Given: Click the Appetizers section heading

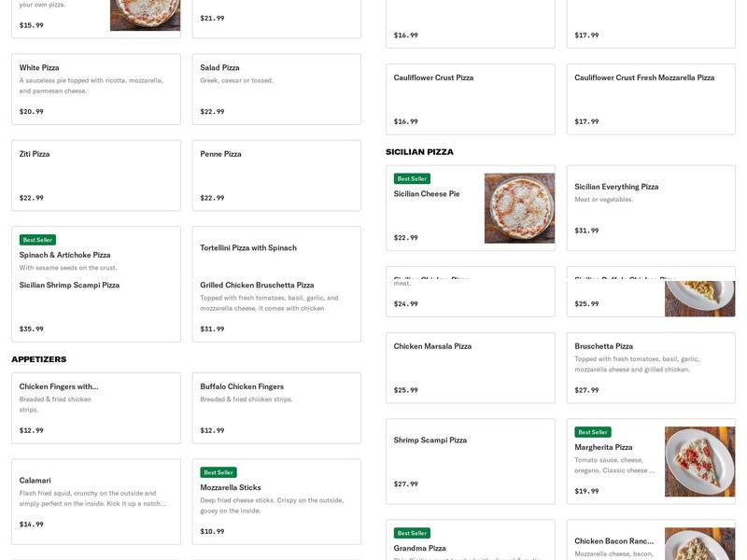Looking at the screenshot, I should point(39,359).
